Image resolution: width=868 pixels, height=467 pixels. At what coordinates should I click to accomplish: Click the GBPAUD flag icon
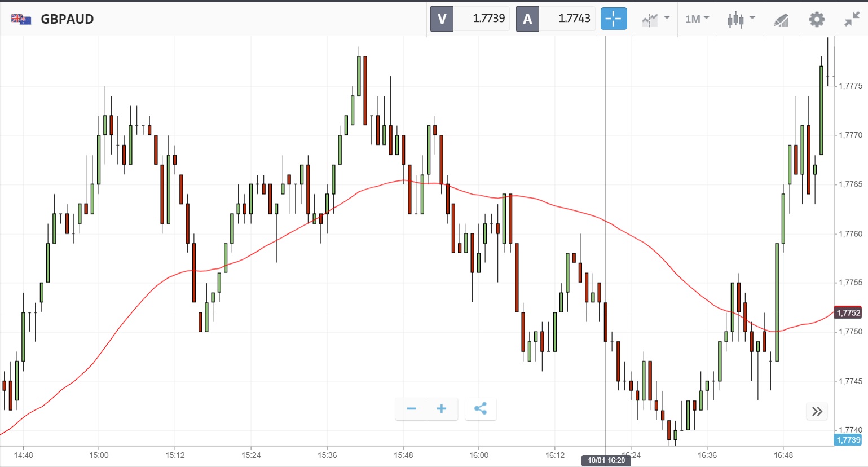(x=21, y=19)
